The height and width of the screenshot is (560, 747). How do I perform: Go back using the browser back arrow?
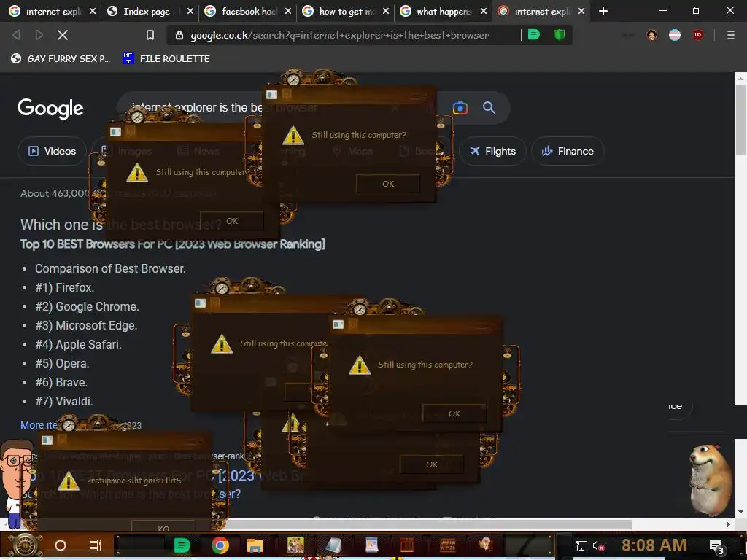[16, 35]
